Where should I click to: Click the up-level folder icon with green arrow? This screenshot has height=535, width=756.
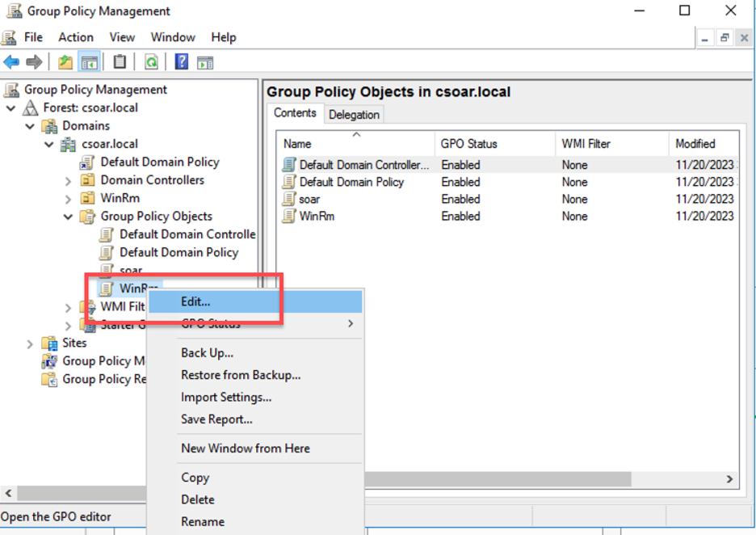coord(65,61)
